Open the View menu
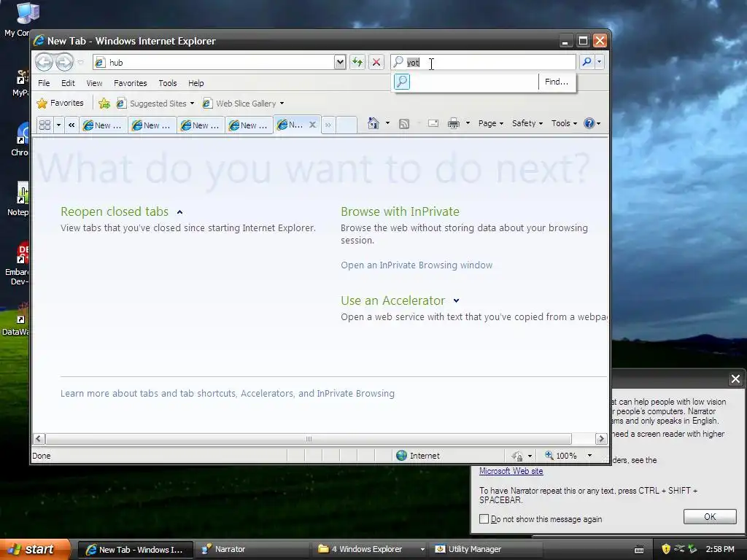The image size is (747, 560). (x=94, y=83)
